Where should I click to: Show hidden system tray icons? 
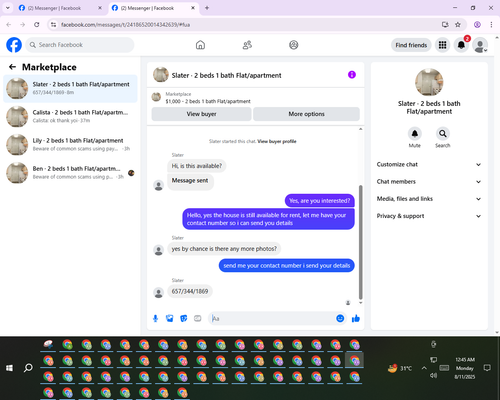click(x=424, y=368)
